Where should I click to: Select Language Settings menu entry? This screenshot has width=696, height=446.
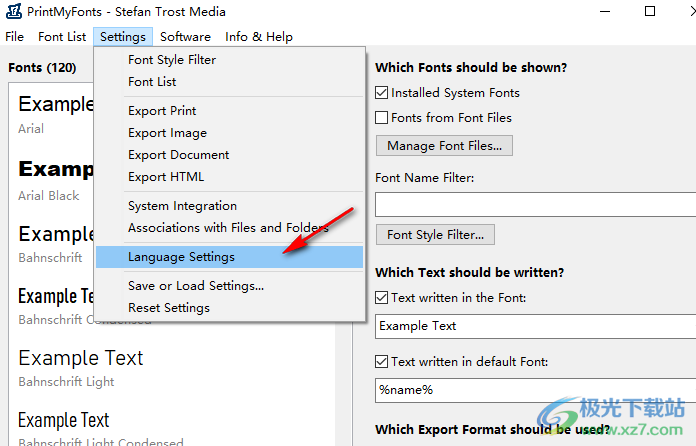pyautogui.click(x=229, y=257)
